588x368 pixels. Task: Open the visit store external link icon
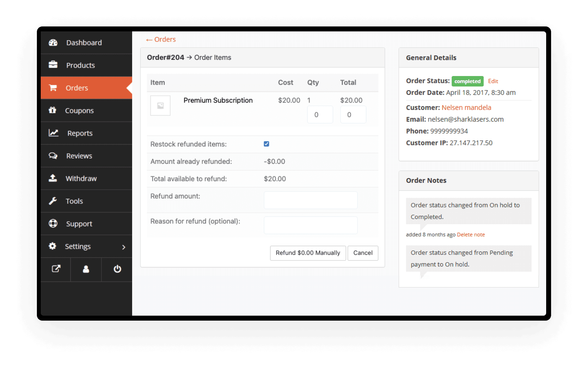point(56,269)
